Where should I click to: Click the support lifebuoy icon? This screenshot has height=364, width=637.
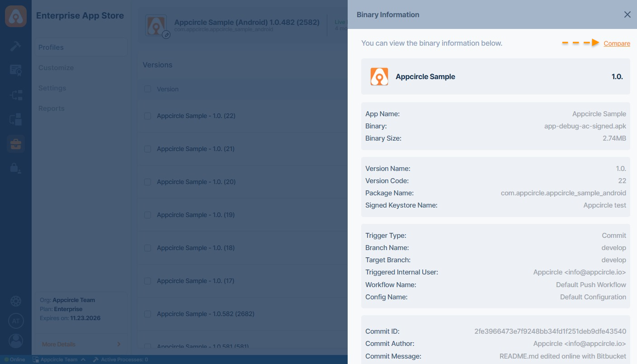16,301
